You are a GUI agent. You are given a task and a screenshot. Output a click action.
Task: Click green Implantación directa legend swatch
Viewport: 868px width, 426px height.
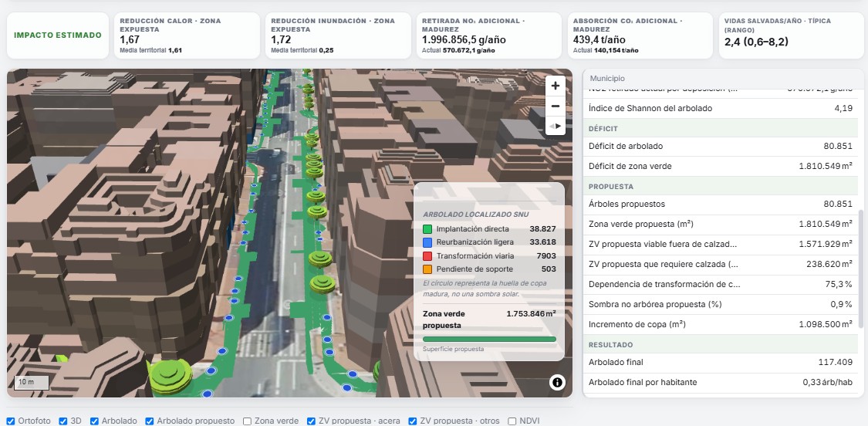[x=427, y=228]
